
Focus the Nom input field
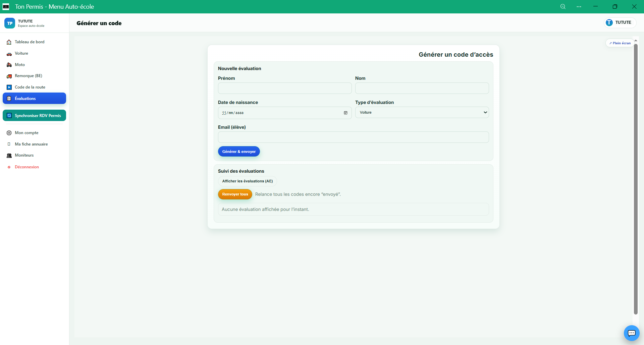(x=422, y=88)
